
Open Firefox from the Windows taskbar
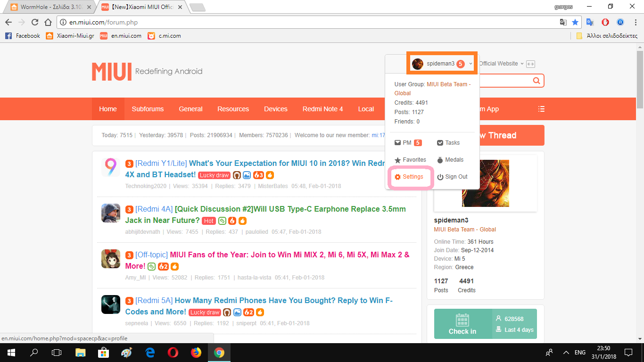[x=196, y=352]
